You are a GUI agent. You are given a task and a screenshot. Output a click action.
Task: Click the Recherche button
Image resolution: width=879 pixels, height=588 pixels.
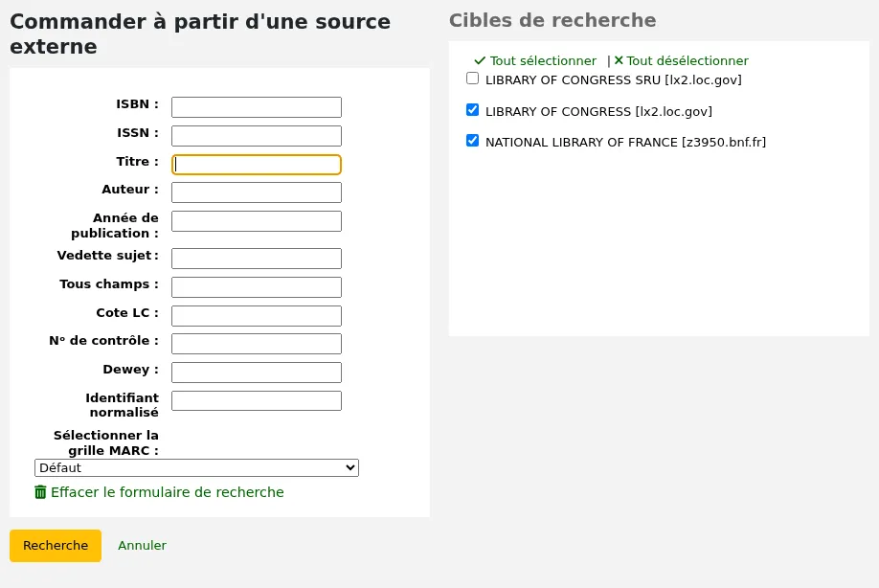[x=56, y=546]
